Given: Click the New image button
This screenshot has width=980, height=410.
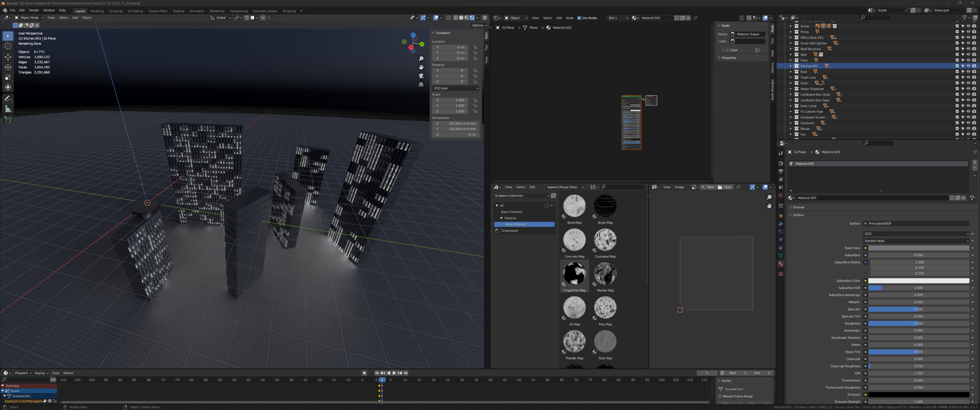Looking at the screenshot, I should pos(707,187).
